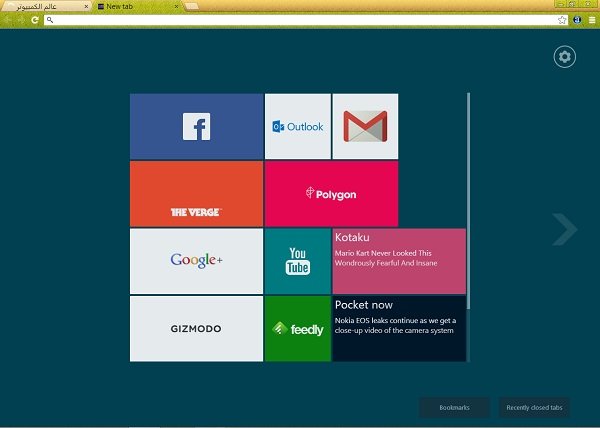Screen dimensions: 600x428
Task: Click the Nokia EOS leaks headline
Action: [x=395, y=325]
